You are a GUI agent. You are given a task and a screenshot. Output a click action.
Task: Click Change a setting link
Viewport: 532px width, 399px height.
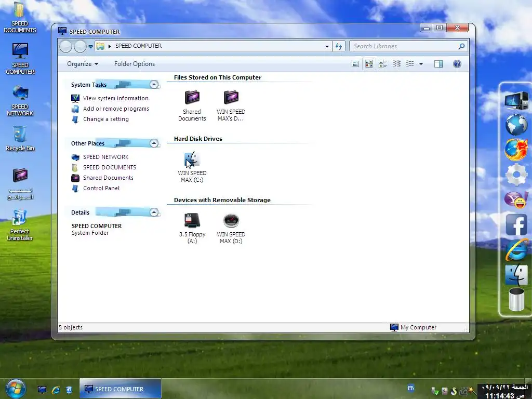point(106,119)
